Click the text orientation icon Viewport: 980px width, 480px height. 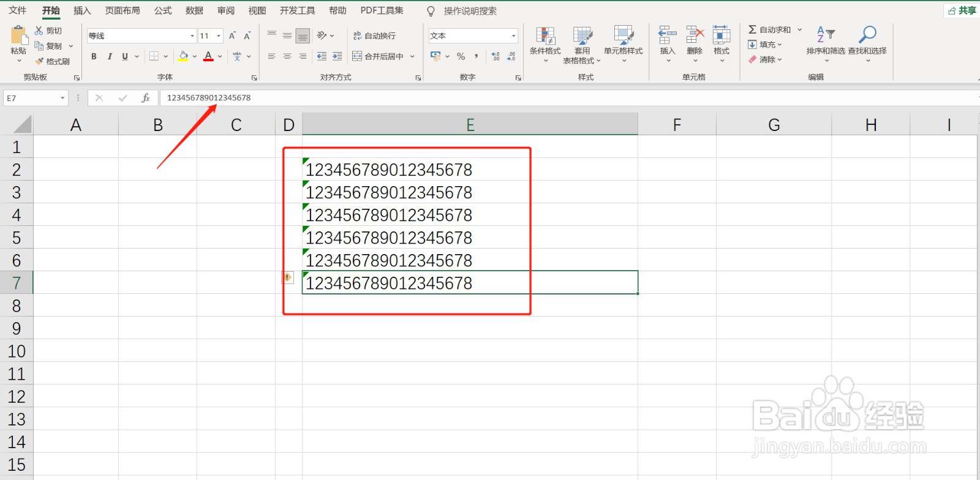coord(322,36)
